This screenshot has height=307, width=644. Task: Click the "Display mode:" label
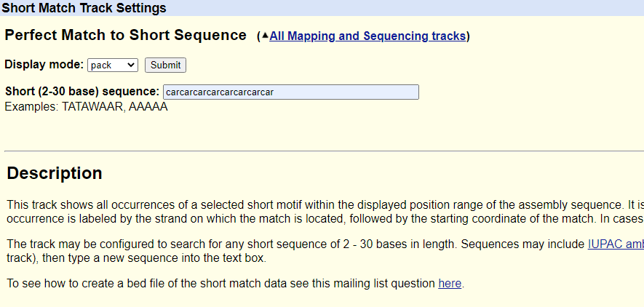click(44, 65)
